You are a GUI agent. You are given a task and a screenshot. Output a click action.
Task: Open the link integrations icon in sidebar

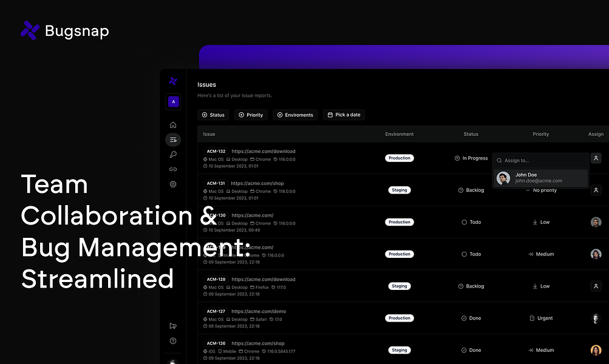(x=173, y=169)
